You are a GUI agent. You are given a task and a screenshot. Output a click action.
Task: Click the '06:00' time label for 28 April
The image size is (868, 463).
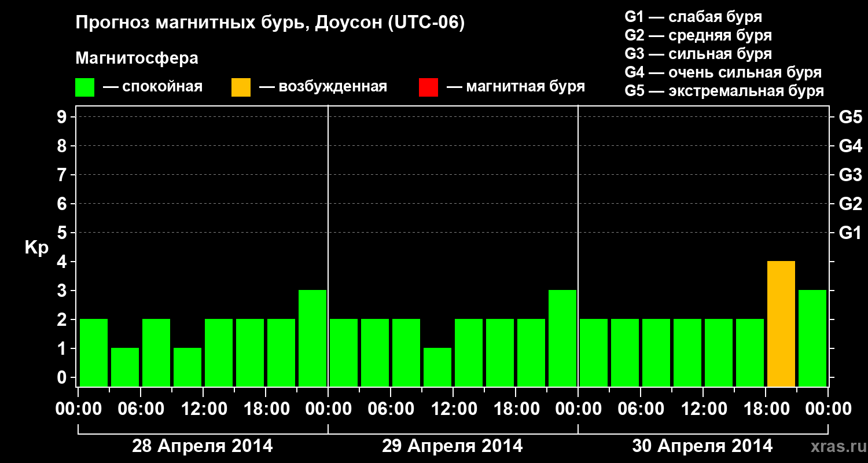tap(141, 409)
